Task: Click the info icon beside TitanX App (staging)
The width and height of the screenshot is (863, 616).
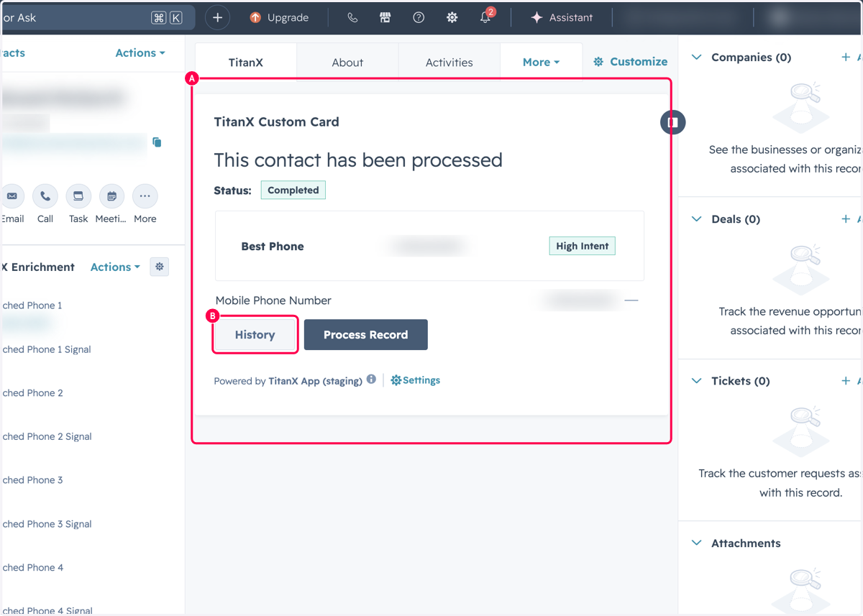Action: click(x=371, y=380)
